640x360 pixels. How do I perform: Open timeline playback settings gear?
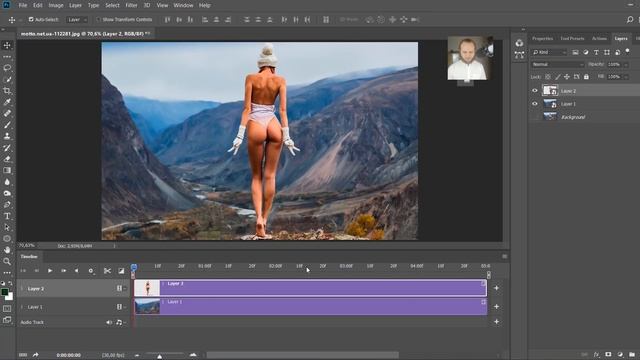point(91,271)
